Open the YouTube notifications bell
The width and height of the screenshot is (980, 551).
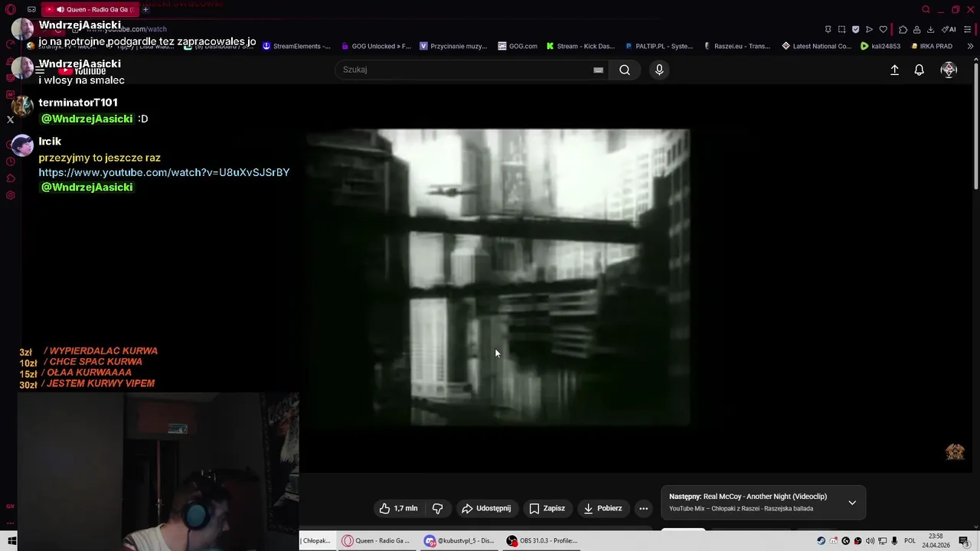920,70
